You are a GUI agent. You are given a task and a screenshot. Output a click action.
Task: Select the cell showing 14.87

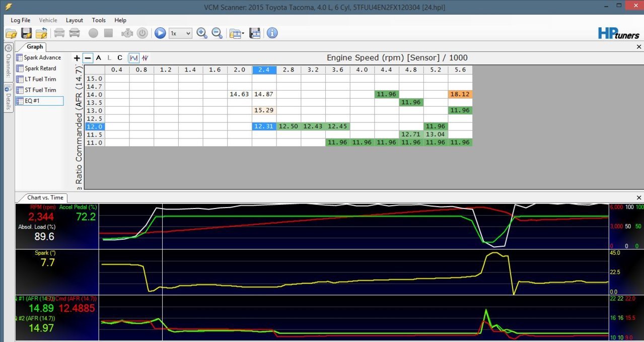coord(264,94)
